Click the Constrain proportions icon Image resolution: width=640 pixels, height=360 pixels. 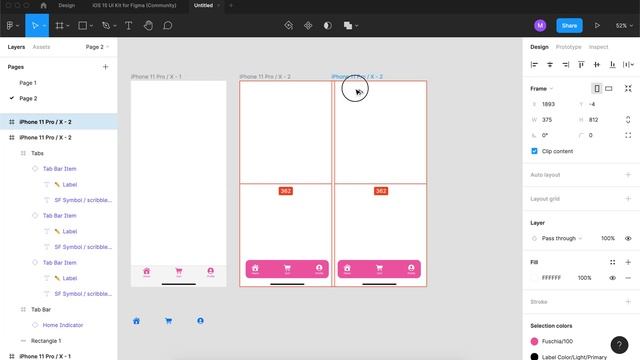(x=628, y=120)
